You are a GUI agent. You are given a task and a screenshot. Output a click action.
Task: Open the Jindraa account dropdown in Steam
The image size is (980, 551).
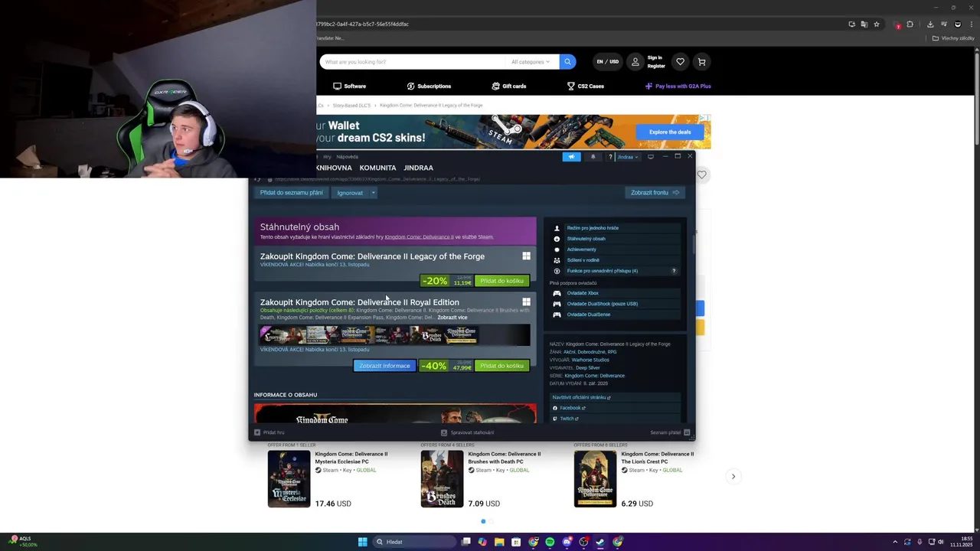(x=628, y=157)
